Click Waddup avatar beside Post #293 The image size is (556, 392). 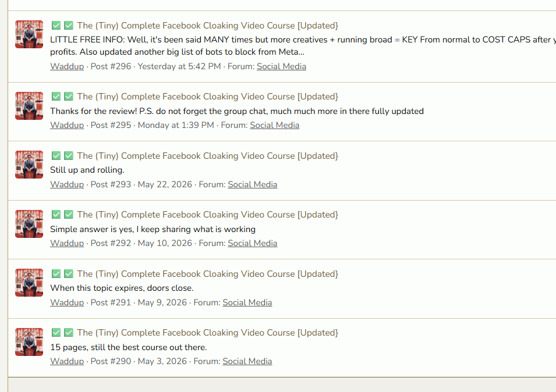pos(29,165)
